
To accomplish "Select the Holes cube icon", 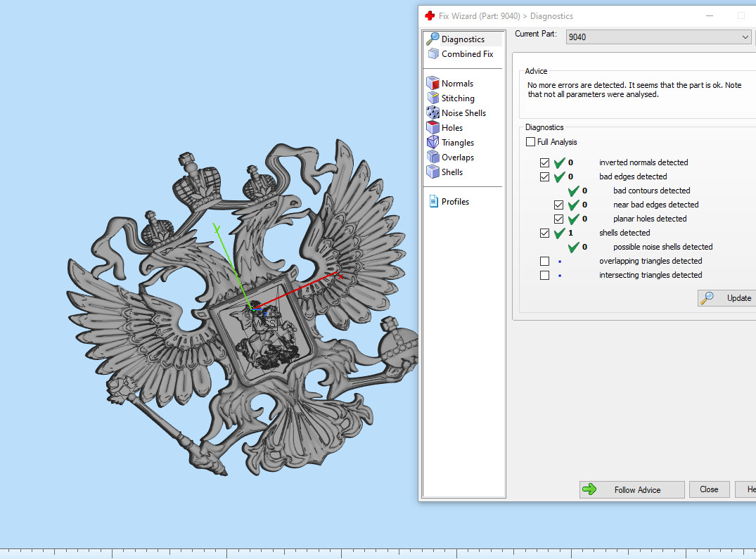I will click(x=433, y=128).
